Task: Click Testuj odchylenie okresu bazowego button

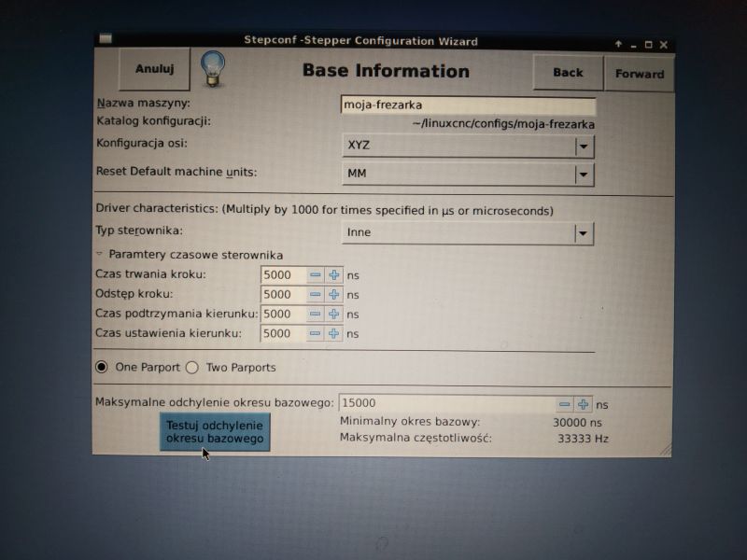Action: (x=214, y=431)
